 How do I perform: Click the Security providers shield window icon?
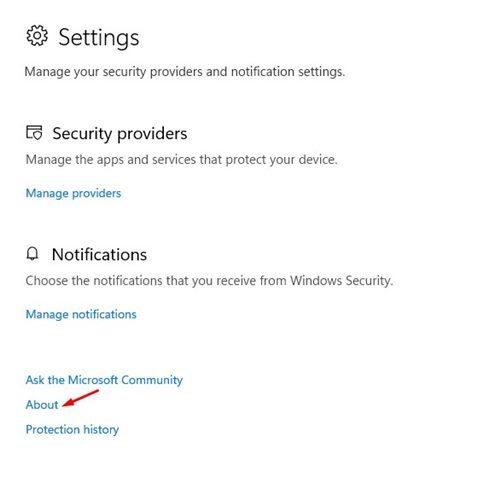click(34, 132)
